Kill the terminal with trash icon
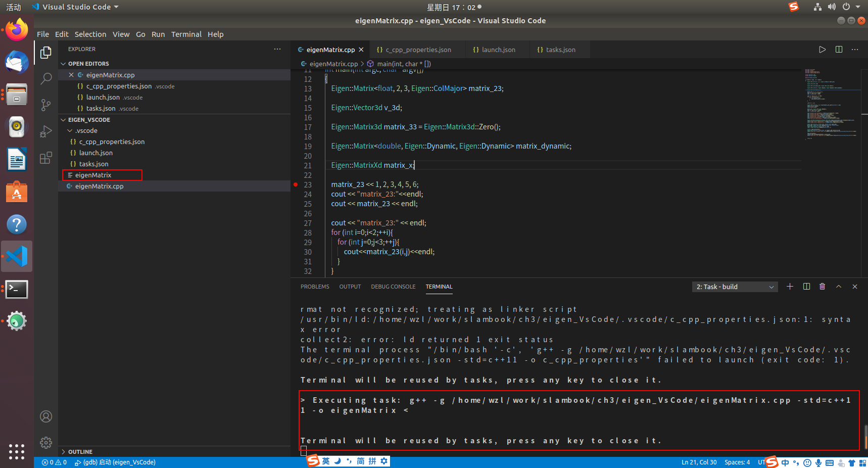868x468 pixels. (822, 287)
